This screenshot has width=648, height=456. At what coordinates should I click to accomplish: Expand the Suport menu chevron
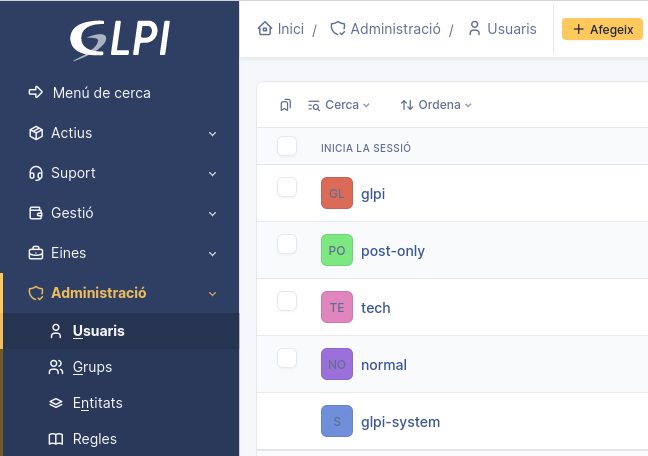click(x=212, y=174)
